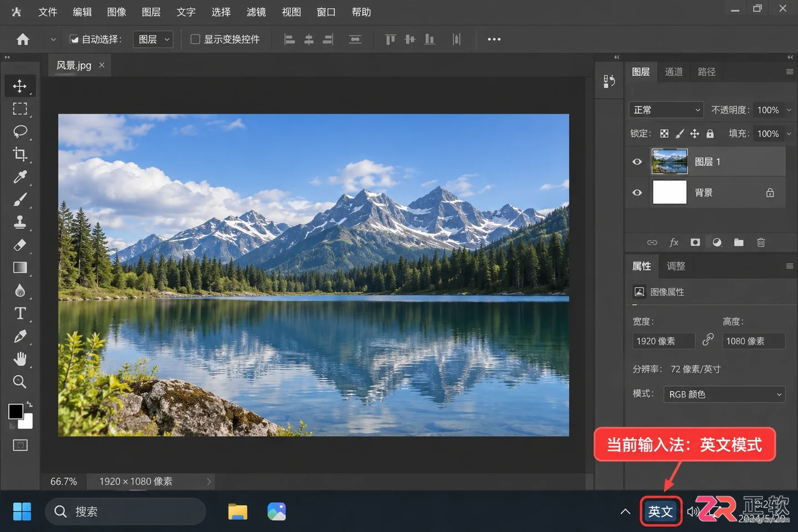Select the Move tool
798x532 pixels.
20,86
